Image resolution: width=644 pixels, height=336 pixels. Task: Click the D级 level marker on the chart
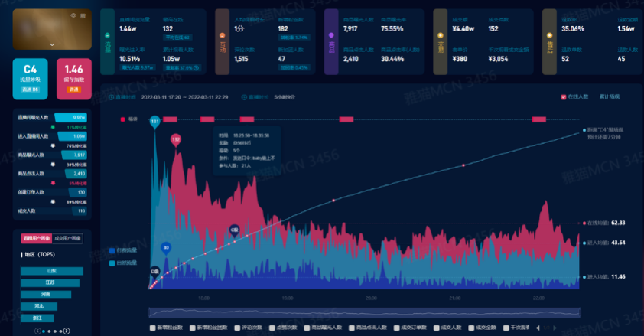[x=154, y=271]
